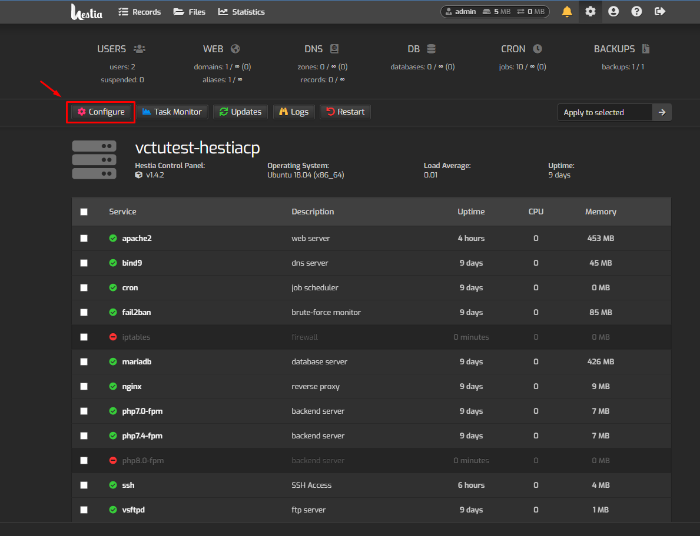The height and width of the screenshot is (536, 700).
Task: Toggle the select-all services checkbox
Action: (x=84, y=212)
